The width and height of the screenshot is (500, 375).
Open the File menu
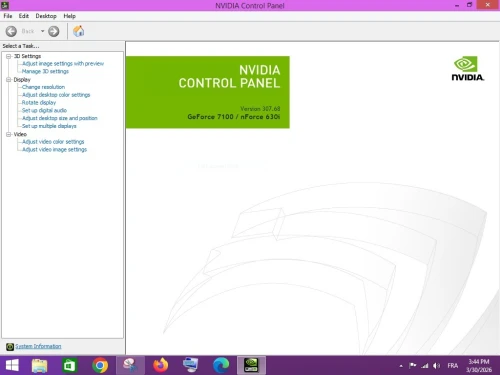point(8,16)
